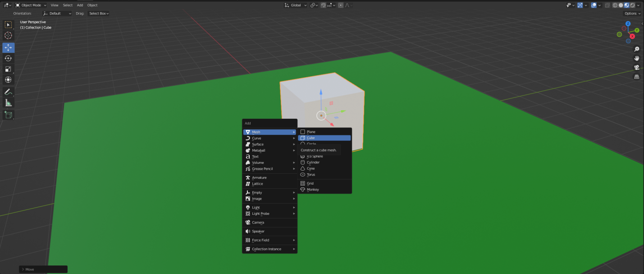Choose Monkey from the Mesh submenu
Image resolution: width=644 pixels, height=274 pixels.
click(x=325, y=190)
